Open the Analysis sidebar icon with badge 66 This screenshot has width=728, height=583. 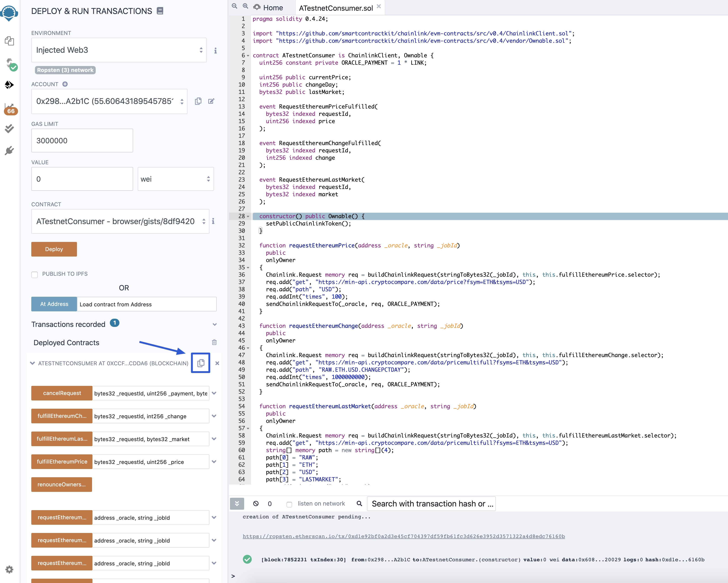click(x=11, y=109)
